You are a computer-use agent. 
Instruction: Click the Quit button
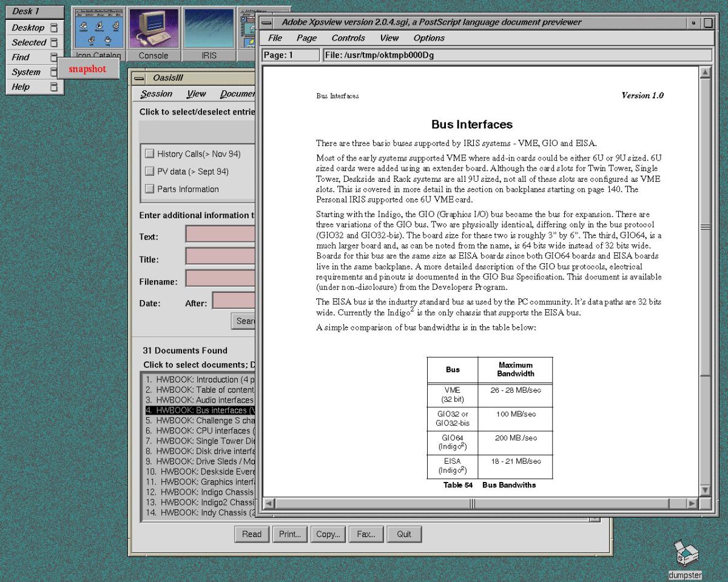point(404,534)
